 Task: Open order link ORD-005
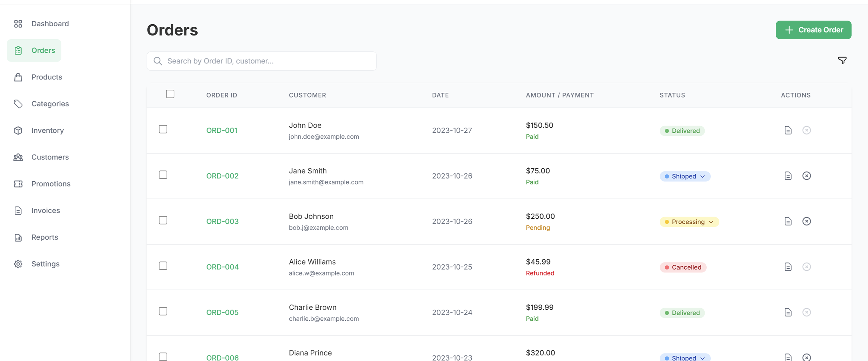click(222, 312)
